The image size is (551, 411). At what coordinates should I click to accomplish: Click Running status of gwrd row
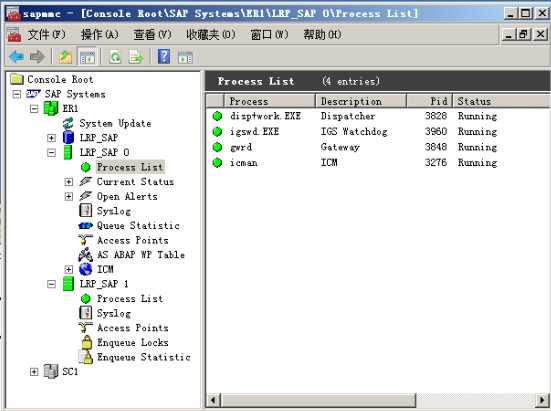(477, 147)
